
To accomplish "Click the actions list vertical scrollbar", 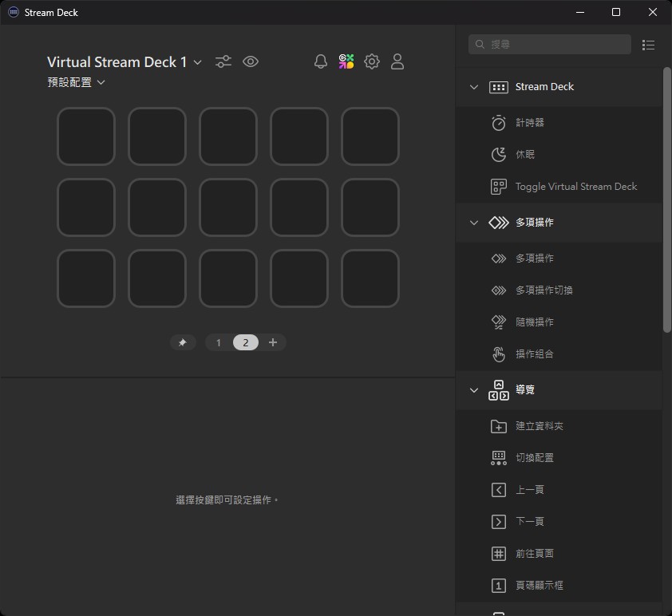I will click(666, 199).
